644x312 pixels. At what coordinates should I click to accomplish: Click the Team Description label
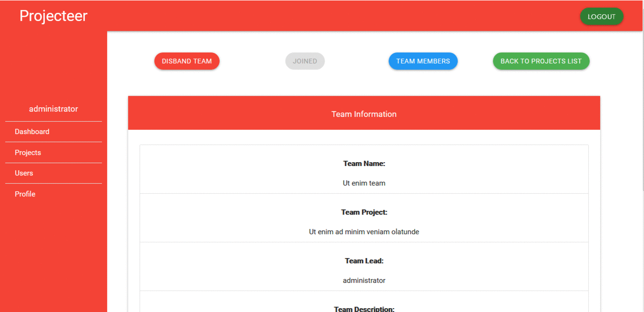pos(364,309)
